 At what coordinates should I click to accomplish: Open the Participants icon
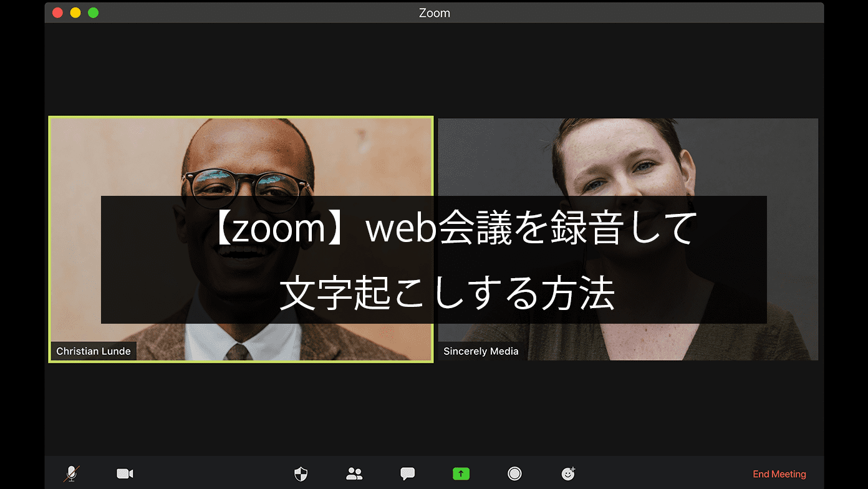tap(354, 474)
